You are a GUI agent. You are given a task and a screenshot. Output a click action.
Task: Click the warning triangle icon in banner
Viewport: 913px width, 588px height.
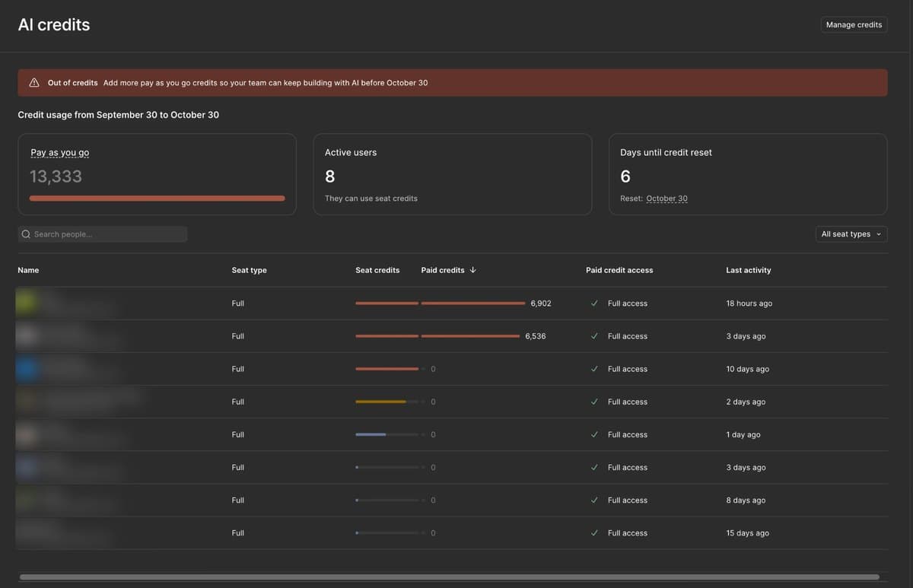click(x=34, y=83)
